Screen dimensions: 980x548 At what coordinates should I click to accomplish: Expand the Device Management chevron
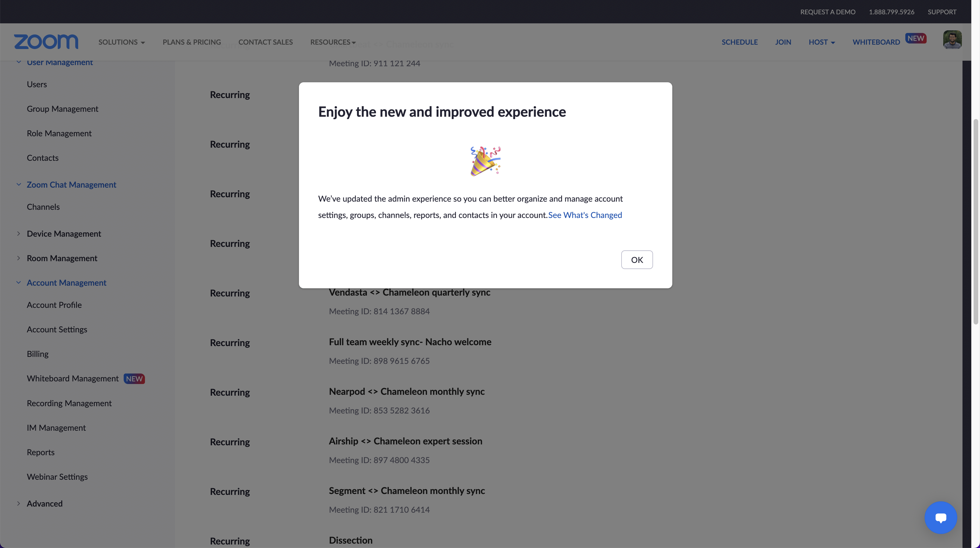(x=19, y=234)
